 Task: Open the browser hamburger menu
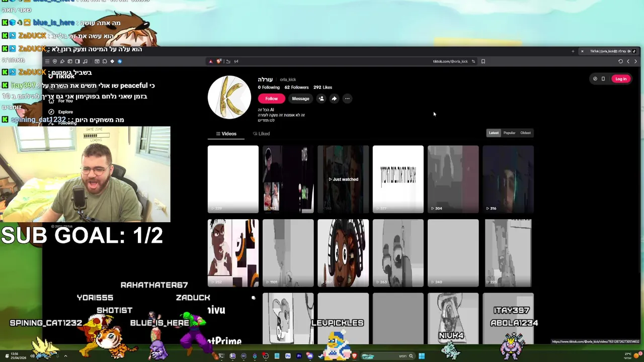(x=47, y=61)
